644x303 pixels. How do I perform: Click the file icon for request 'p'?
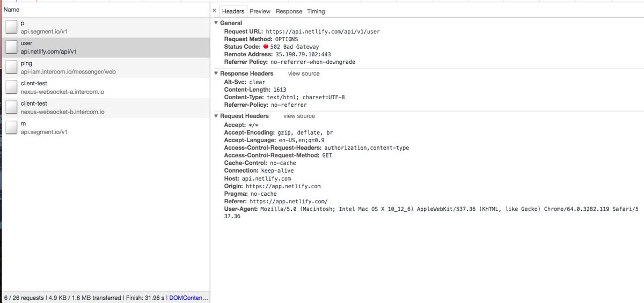(x=11, y=27)
